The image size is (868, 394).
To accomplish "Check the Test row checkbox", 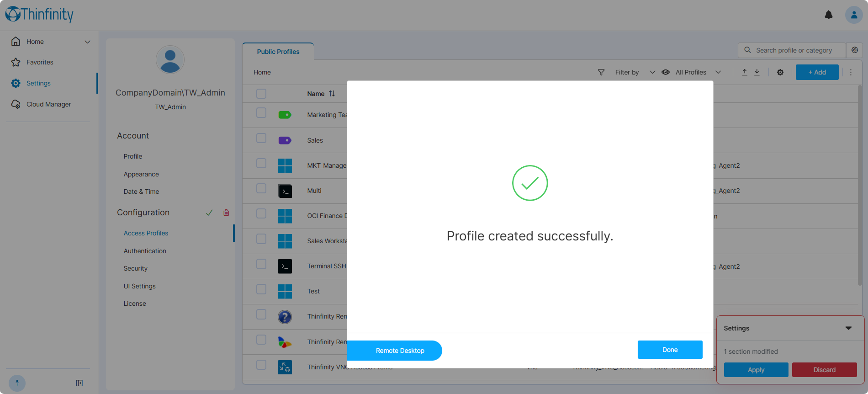I will 261,289.
